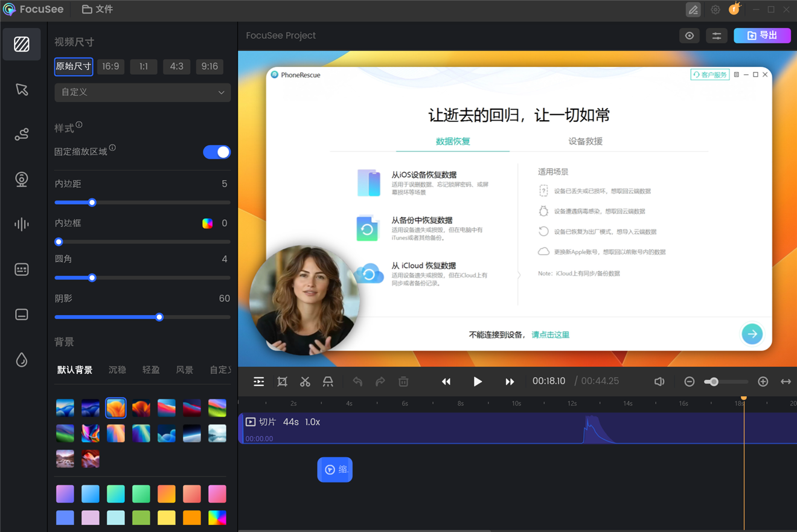This screenshot has width=797, height=532.
Task: Click the edit pencil icon in title bar
Action: [x=693, y=10]
